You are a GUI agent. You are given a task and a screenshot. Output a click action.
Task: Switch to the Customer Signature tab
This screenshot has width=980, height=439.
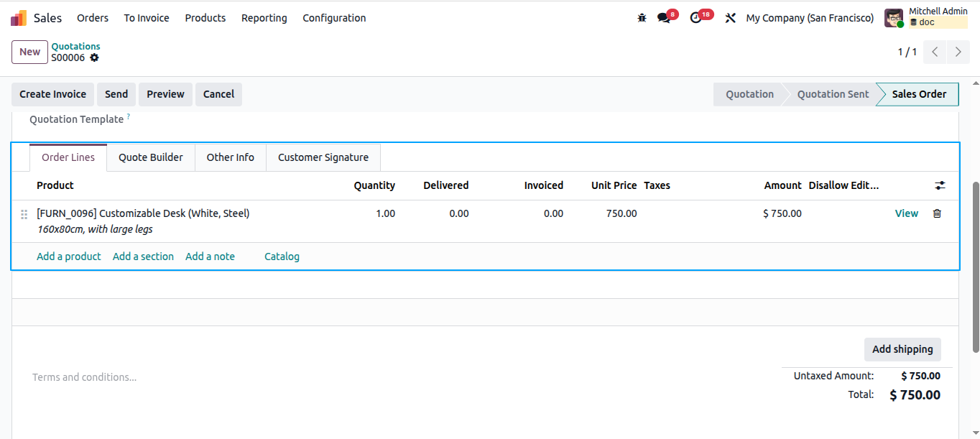click(323, 157)
